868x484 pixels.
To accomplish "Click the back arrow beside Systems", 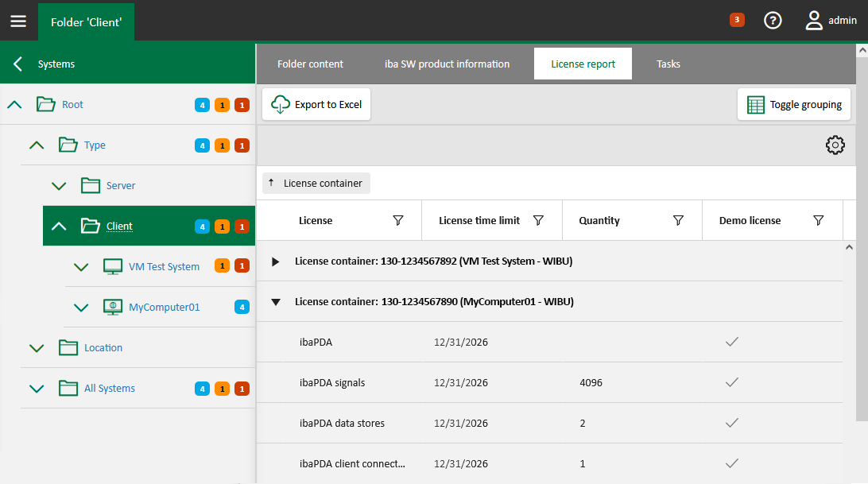I will [x=17, y=64].
